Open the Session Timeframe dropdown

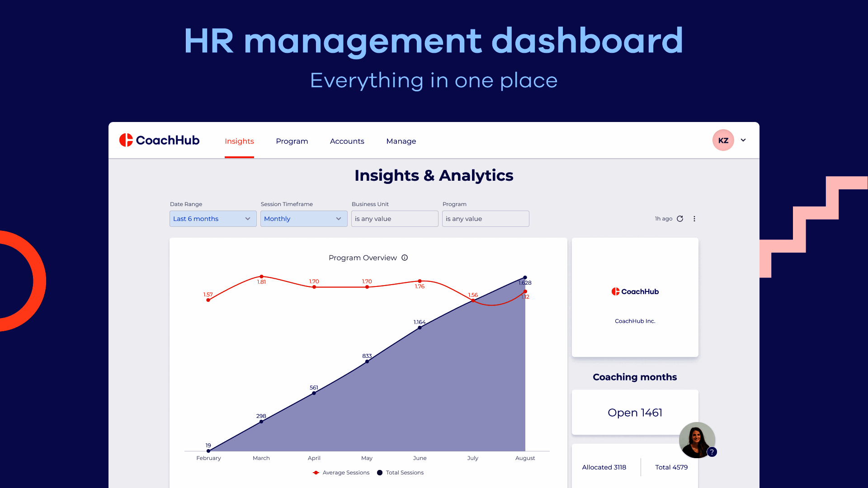(303, 219)
